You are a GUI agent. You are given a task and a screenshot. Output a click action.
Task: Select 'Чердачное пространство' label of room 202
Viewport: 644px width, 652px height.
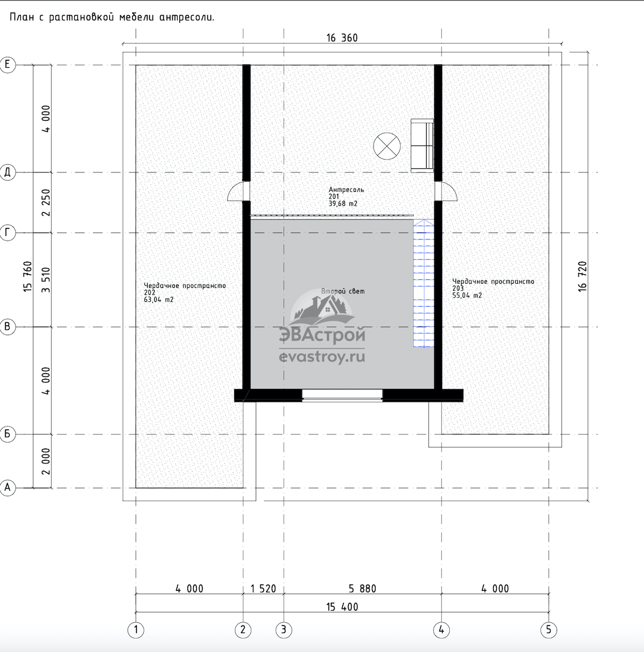point(185,286)
